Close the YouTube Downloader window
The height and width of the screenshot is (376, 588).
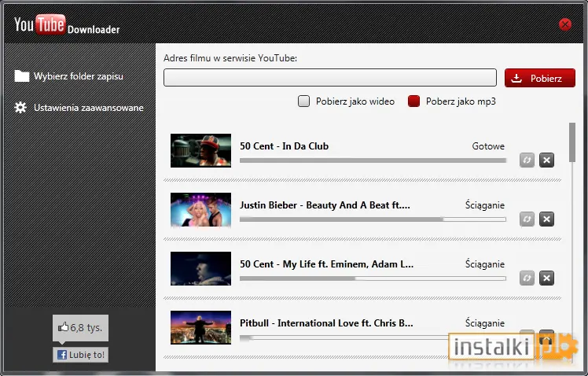click(x=564, y=24)
